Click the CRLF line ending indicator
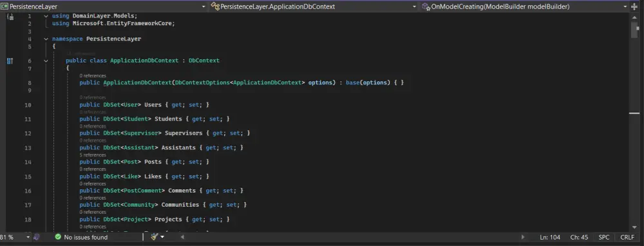The height and width of the screenshot is (246, 644). 627,238
